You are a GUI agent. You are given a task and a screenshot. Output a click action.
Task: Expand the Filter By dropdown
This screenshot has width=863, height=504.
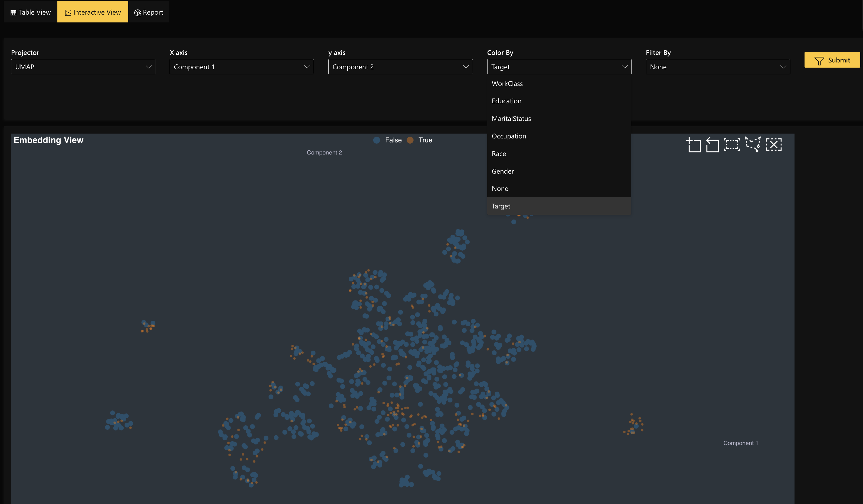(717, 67)
